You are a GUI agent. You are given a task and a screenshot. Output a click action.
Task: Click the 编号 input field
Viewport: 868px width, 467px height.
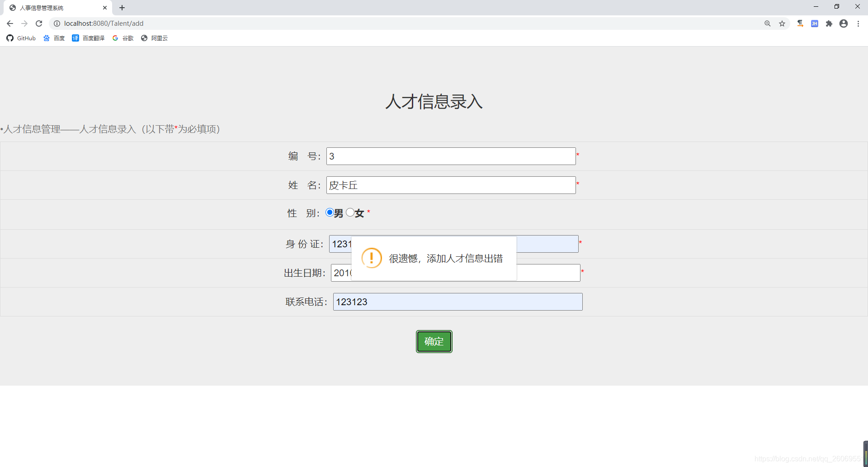tap(451, 156)
